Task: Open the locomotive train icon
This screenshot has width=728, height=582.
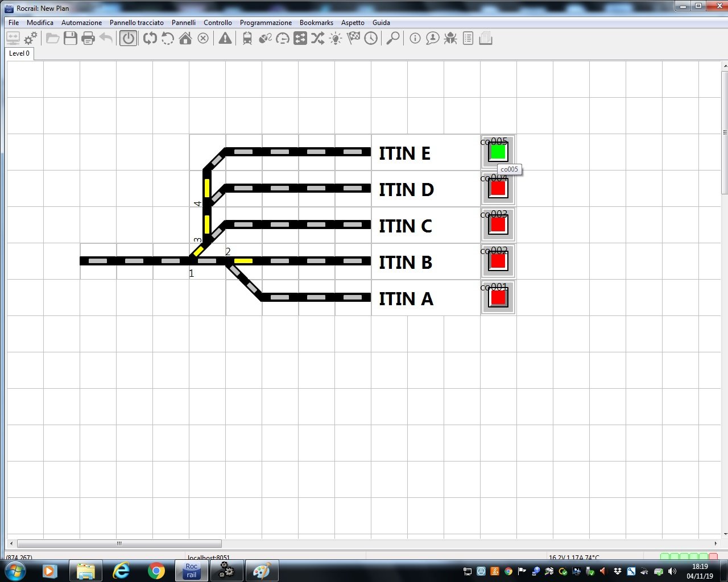Action: click(247, 39)
